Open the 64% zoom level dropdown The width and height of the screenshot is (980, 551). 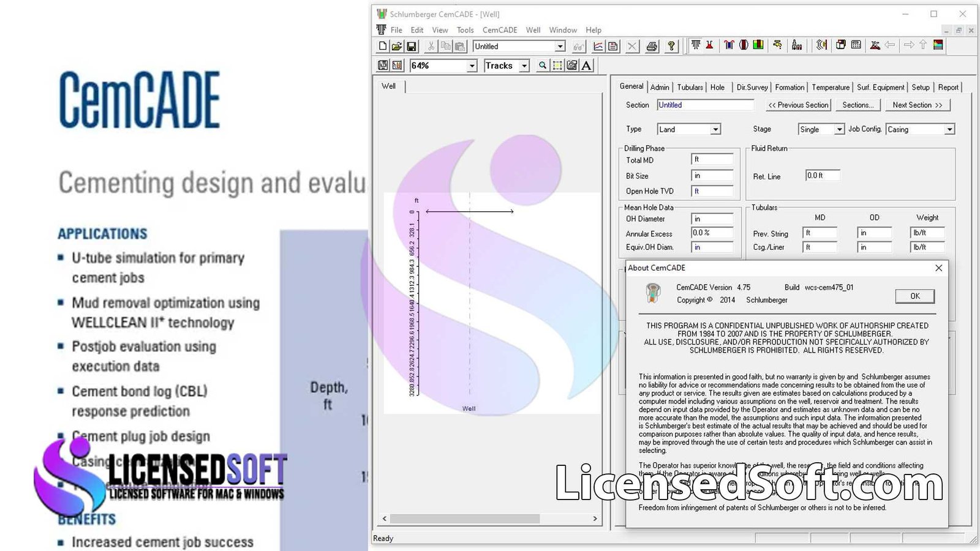click(x=472, y=66)
